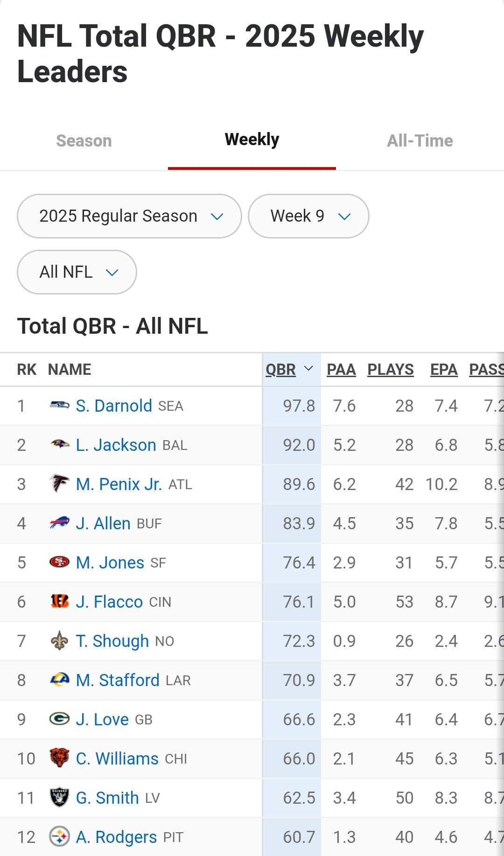The image size is (504, 856).
Task: Sort the table by PAA
Action: point(341,369)
